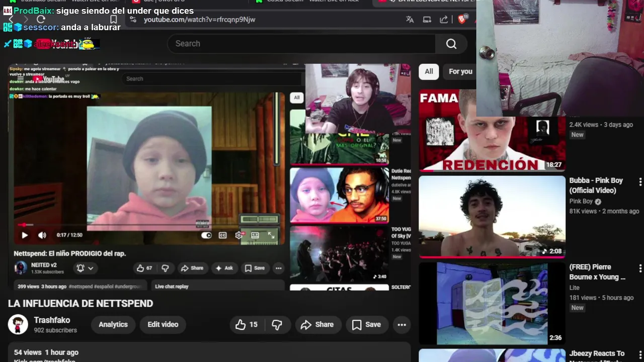Click the embedded video progress bar
644x362 pixels.
(148, 225)
